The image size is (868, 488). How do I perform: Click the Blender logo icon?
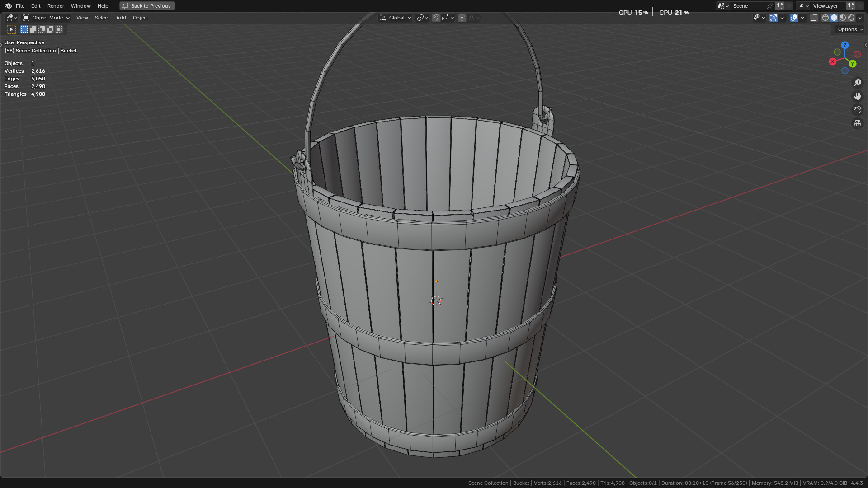pos(8,6)
